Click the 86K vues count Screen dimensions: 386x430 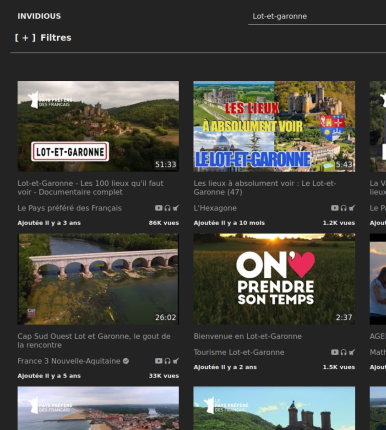click(x=164, y=223)
